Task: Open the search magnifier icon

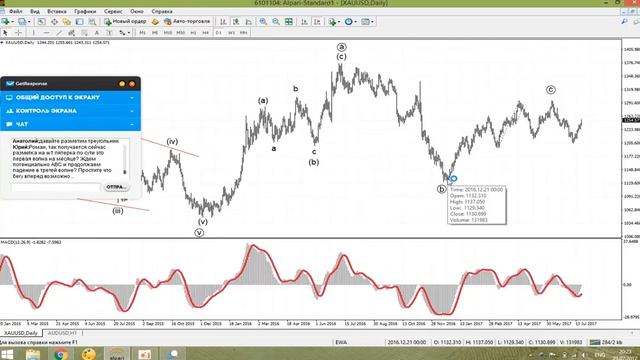Action: [x=624, y=22]
